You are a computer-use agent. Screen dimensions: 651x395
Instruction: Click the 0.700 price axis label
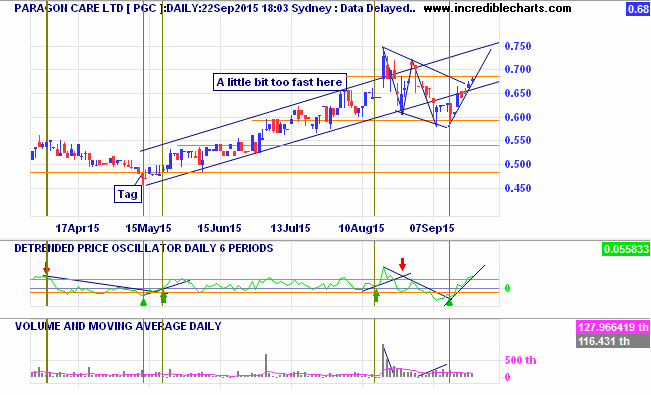click(x=518, y=69)
